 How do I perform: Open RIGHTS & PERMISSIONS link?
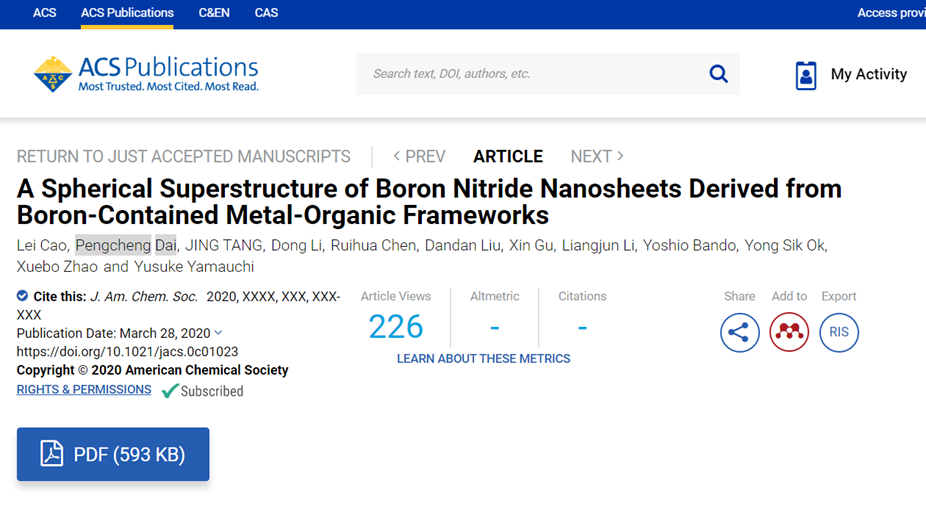pyautogui.click(x=84, y=390)
